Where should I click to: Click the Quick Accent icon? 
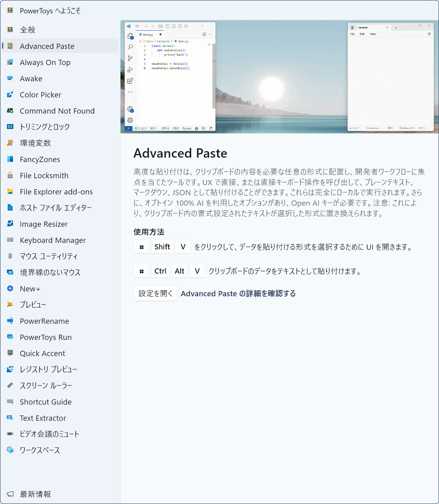(10, 353)
